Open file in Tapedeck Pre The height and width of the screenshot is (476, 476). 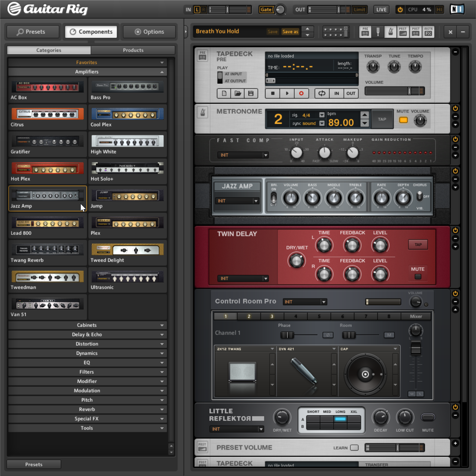pos(238,93)
